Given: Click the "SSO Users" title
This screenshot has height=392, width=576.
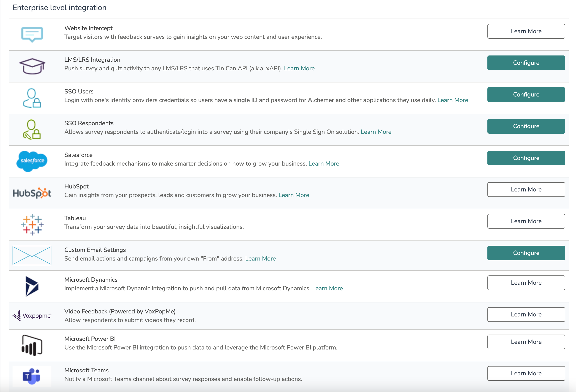Looking at the screenshot, I should click(79, 91).
